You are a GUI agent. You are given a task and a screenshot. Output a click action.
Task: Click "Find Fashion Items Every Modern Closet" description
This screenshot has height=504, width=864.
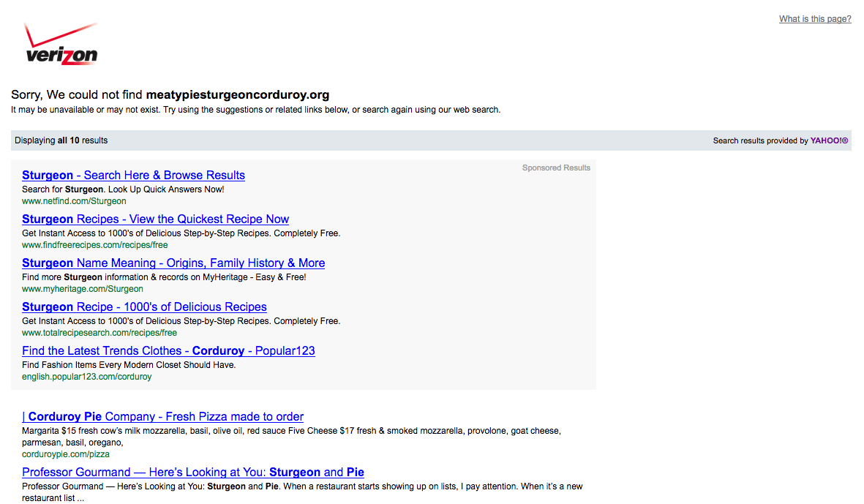(x=129, y=365)
